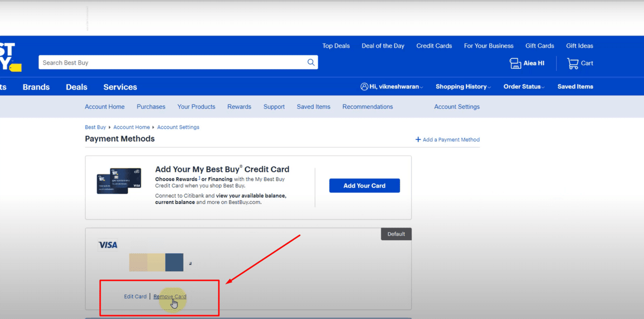Click Account Home breadcrumb link
The image size is (644, 319).
click(131, 127)
